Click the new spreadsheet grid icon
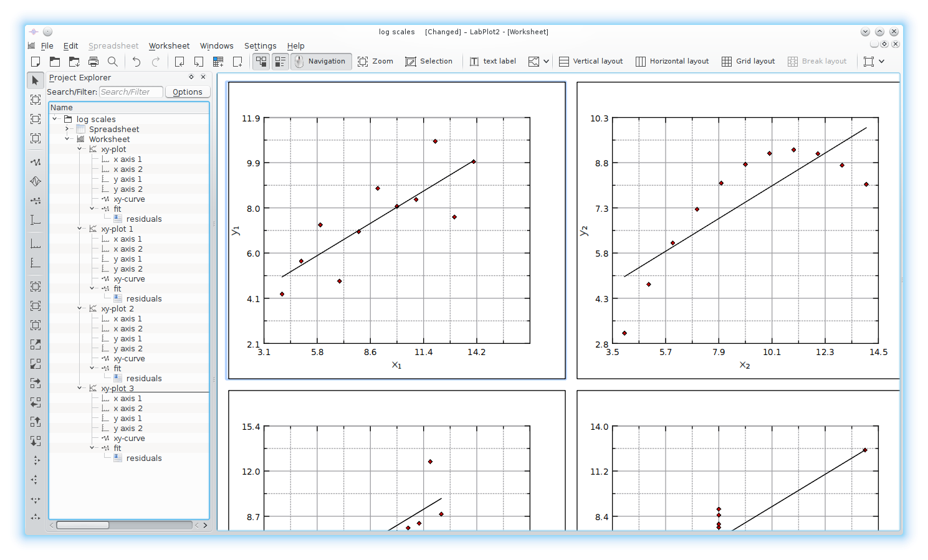This screenshot has width=928, height=560. pos(218,61)
